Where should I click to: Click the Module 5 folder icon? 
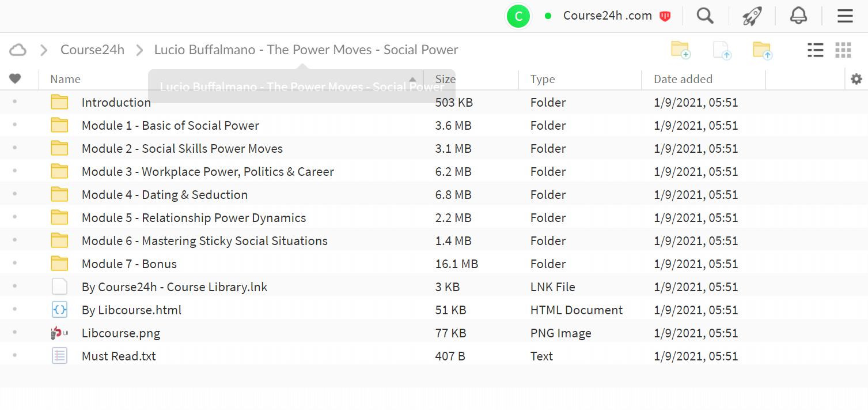(x=59, y=217)
